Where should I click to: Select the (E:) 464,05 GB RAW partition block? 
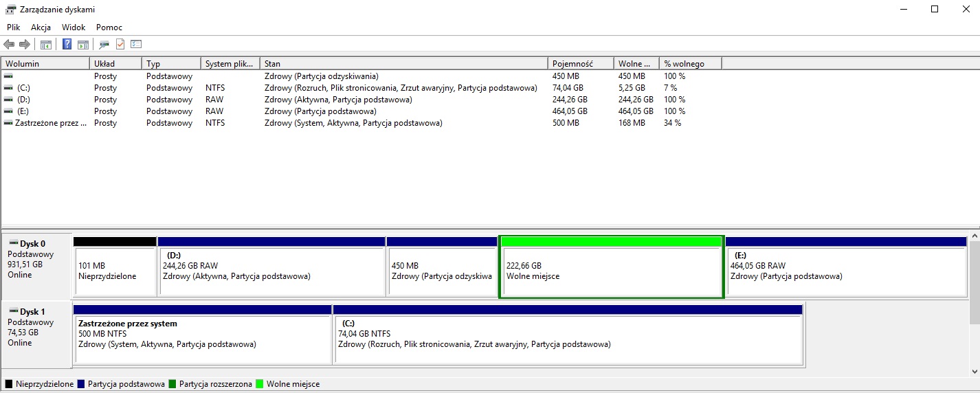click(846, 267)
